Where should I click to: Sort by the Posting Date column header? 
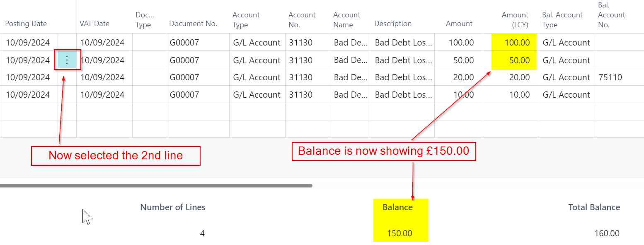pyautogui.click(x=26, y=24)
